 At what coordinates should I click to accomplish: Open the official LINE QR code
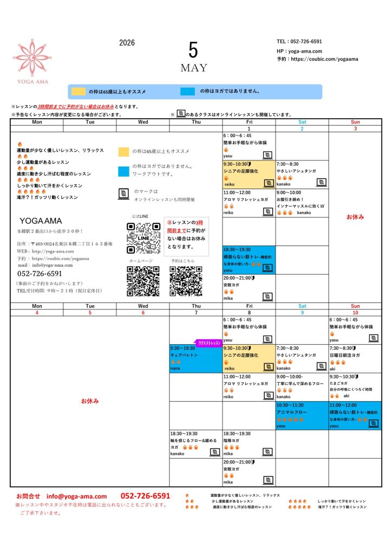click(143, 238)
